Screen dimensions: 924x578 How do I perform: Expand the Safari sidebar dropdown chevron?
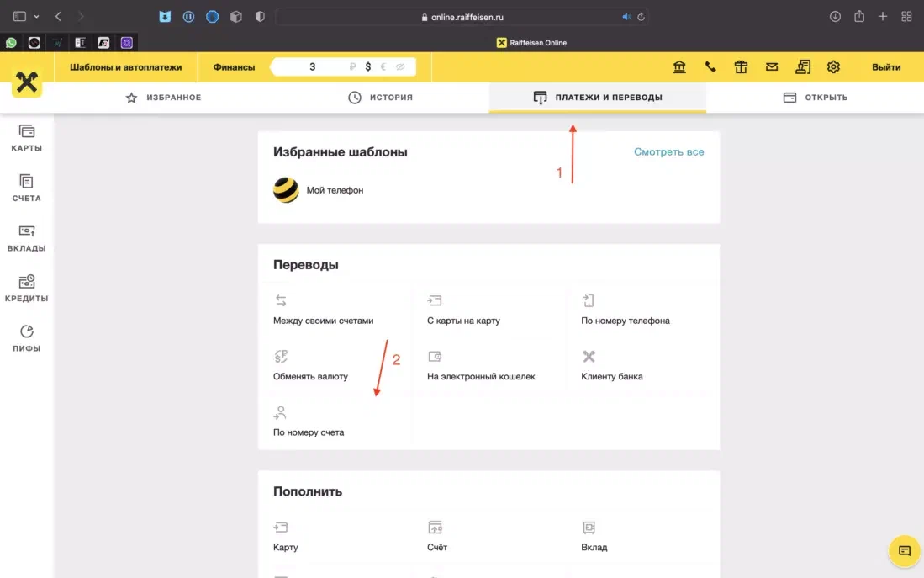pos(36,17)
